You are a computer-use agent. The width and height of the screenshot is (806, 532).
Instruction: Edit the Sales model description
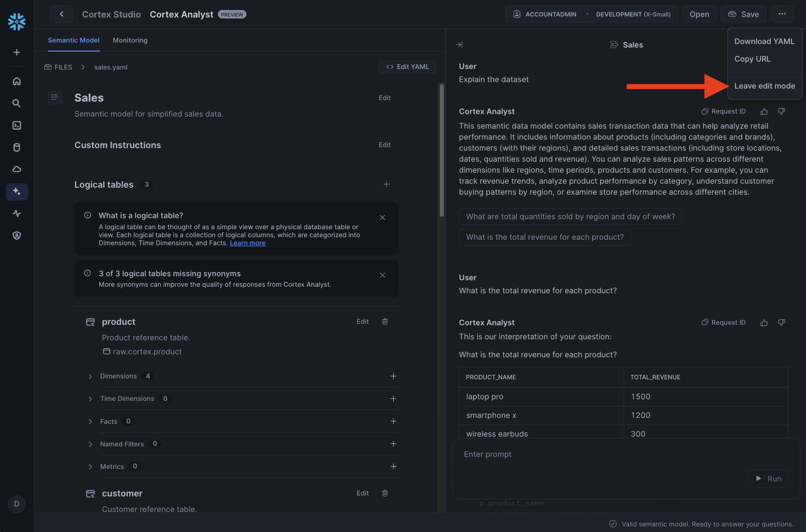[x=385, y=98]
